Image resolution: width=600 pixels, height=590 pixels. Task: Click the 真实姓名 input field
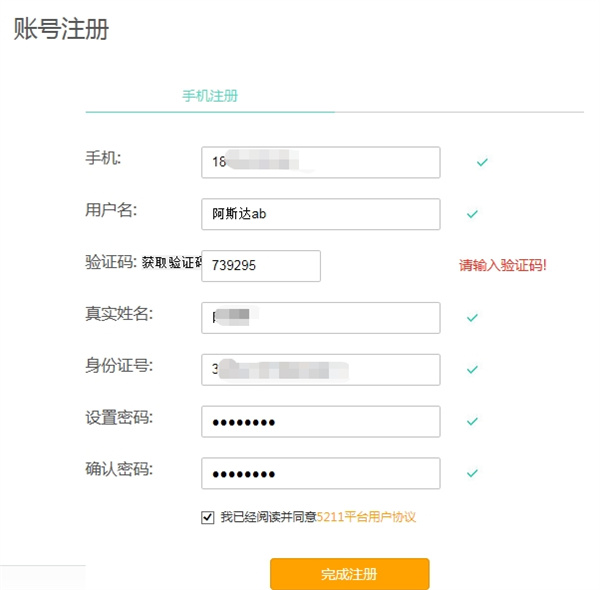click(x=320, y=318)
